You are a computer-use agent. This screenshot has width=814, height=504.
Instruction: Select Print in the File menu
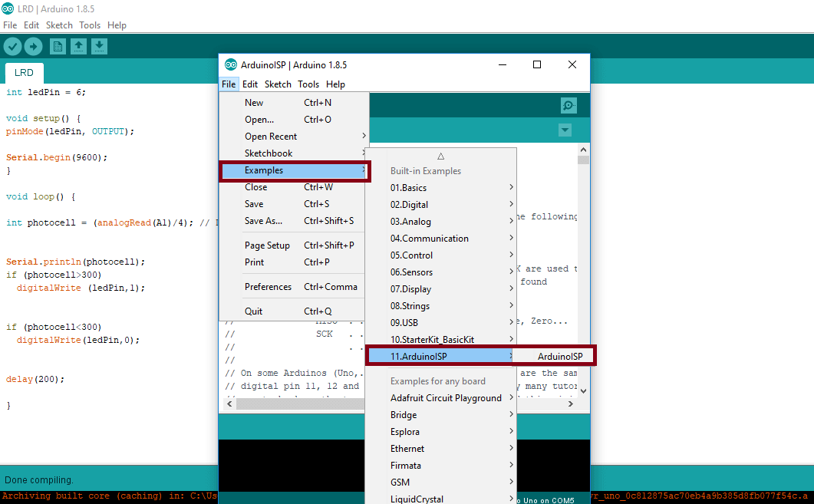pos(294,262)
